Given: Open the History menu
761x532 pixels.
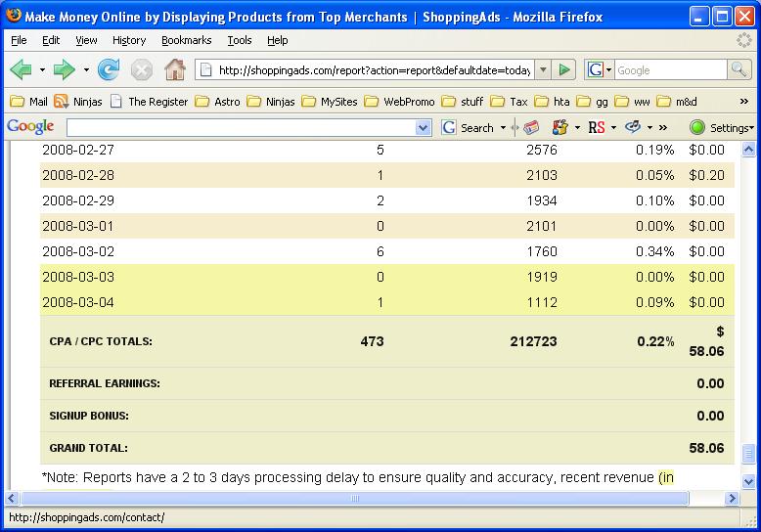Looking at the screenshot, I should point(129,40).
